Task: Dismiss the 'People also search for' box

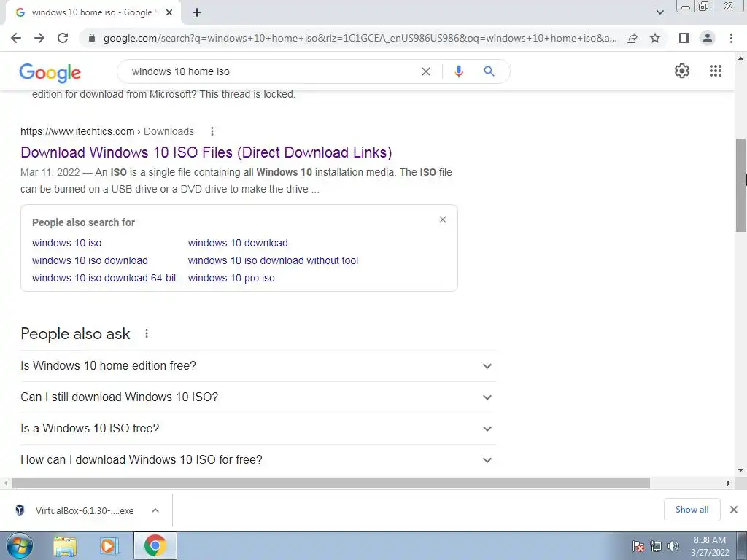Action: click(x=443, y=219)
